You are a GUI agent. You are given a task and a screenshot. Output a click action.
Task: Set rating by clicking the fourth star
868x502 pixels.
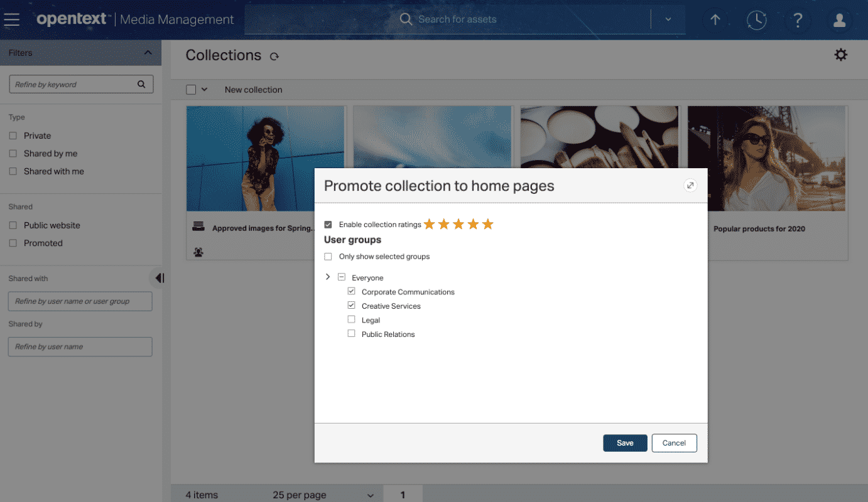[x=473, y=223]
